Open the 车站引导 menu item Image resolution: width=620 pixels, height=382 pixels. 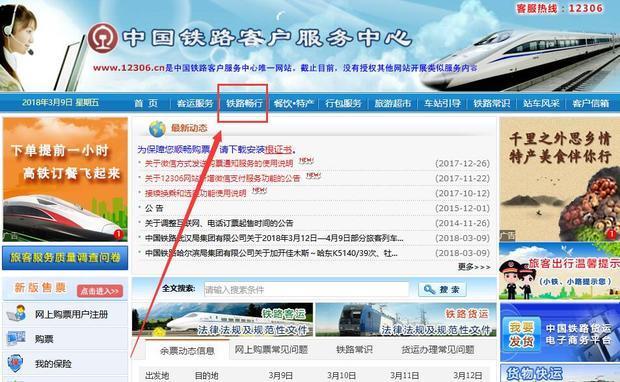(x=442, y=104)
